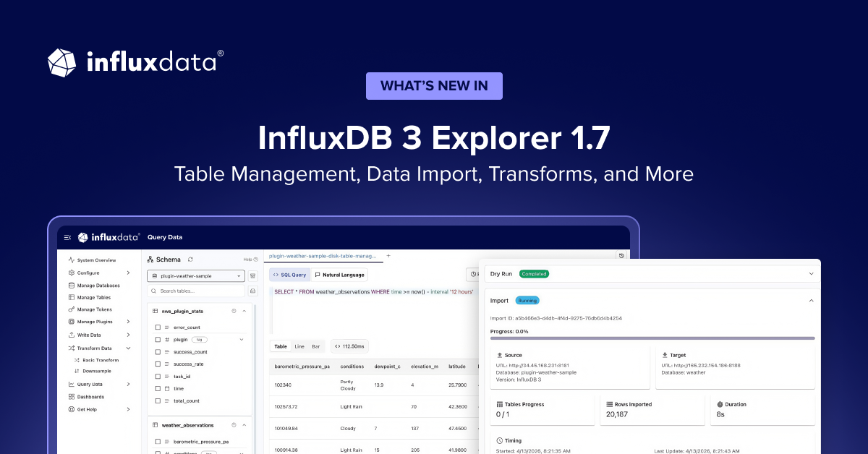The image size is (868, 454).
Task: Click the Search tables input field
Action: (196, 291)
